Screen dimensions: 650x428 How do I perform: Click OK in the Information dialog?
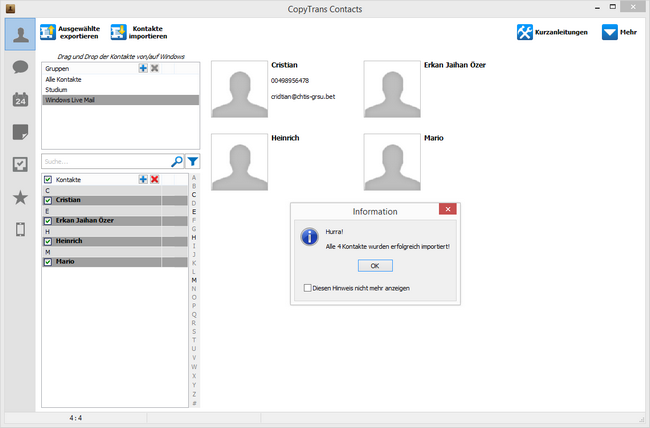(x=375, y=266)
